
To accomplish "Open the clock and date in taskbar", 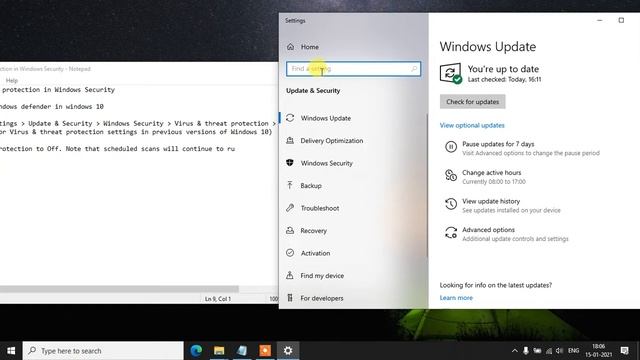I will point(599,351).
